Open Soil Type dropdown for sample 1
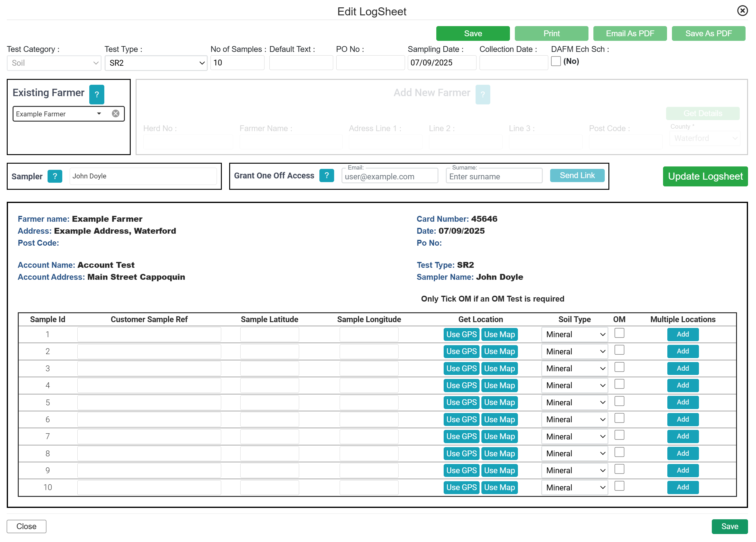Screen dimensions: 756x542 575,334
